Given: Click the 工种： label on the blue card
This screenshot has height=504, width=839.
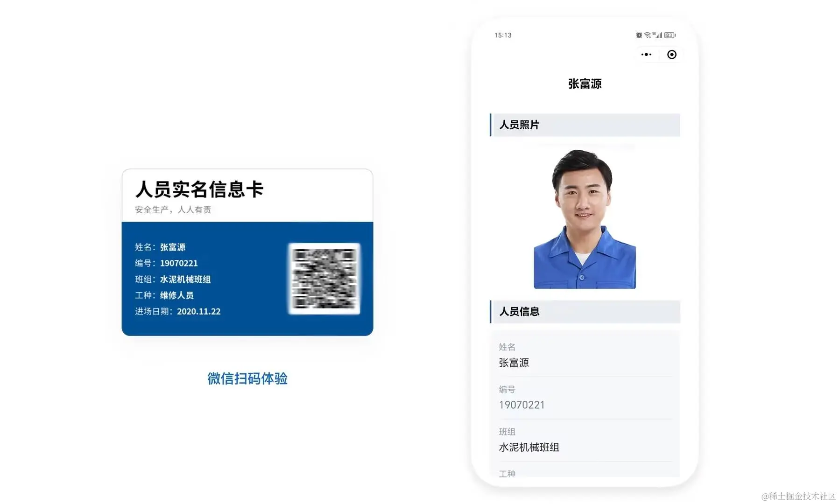Looking at the screenshot, I should [x=146, y=295].
